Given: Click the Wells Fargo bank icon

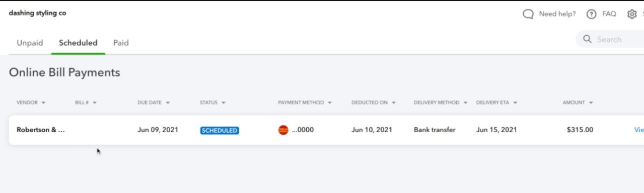Looking at the screenshot, I should click(283, 130).
